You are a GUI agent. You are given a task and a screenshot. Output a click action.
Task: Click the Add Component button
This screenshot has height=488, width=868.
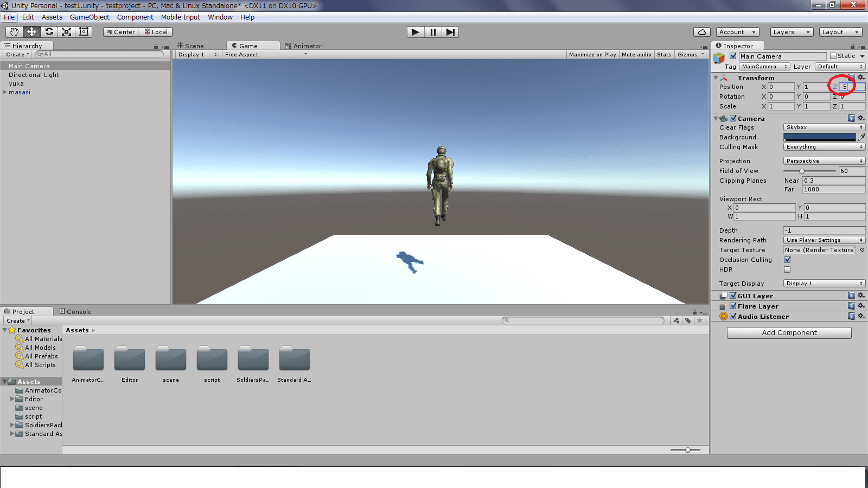(789, 332)
